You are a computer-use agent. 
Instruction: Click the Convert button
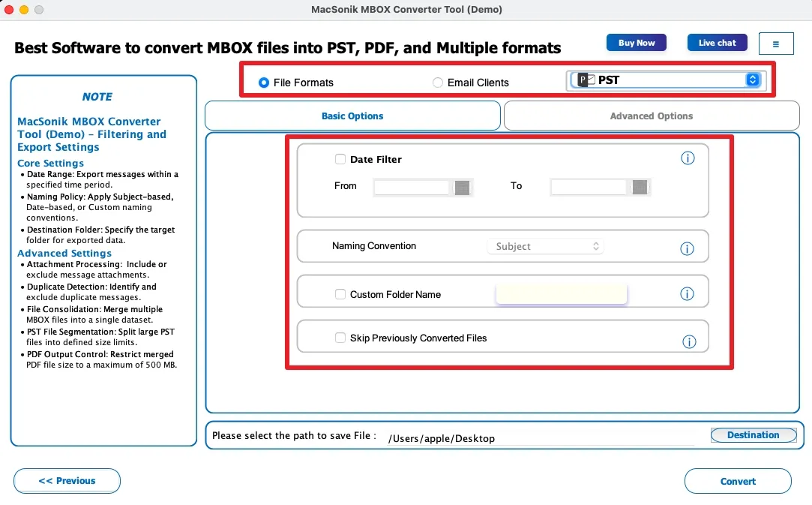point(738,481)
